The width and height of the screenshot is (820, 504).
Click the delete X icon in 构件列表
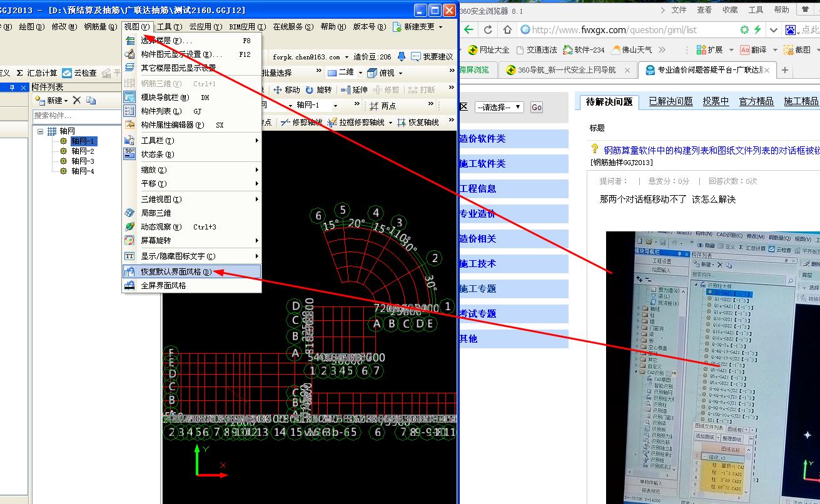77,100
